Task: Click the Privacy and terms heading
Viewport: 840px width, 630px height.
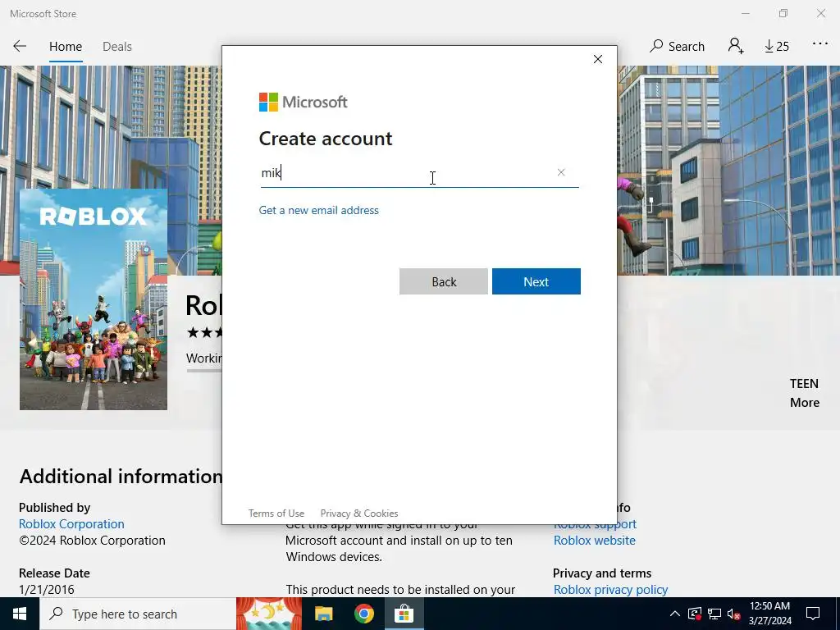Action: 602,573
